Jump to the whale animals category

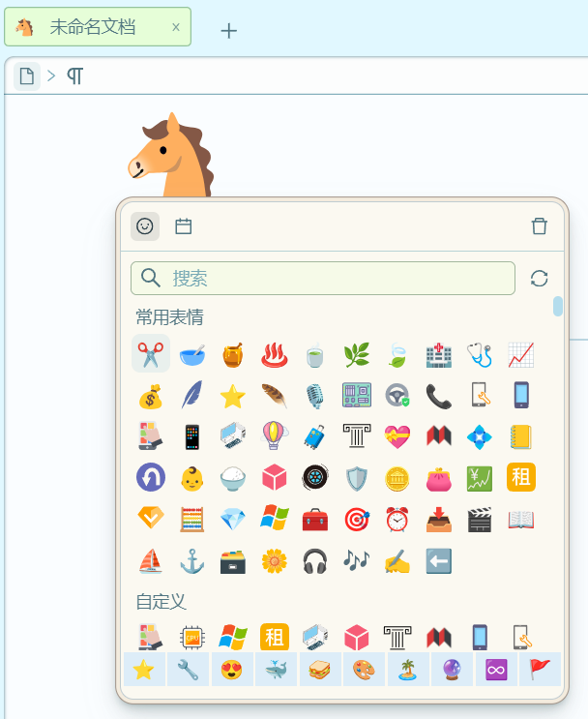276,670
